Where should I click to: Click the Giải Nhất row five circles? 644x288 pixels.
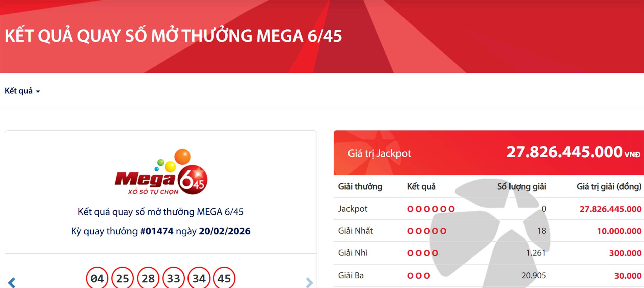pos(427,231)
